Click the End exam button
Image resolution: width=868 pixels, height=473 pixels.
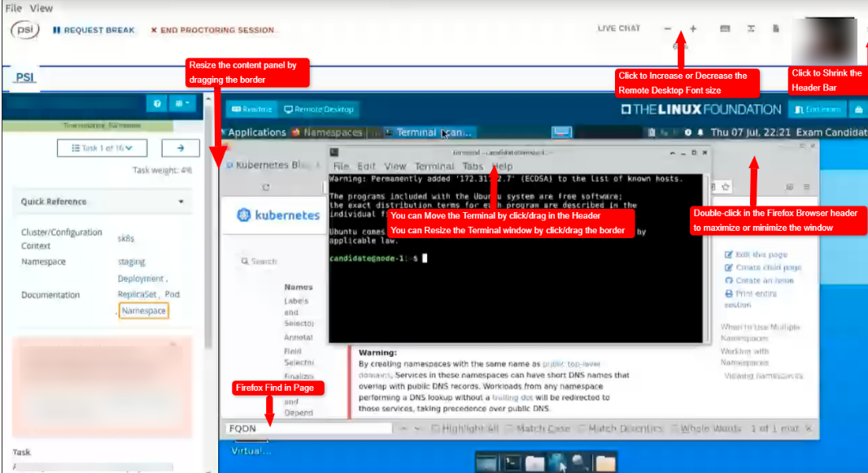[x=818, y=110]
